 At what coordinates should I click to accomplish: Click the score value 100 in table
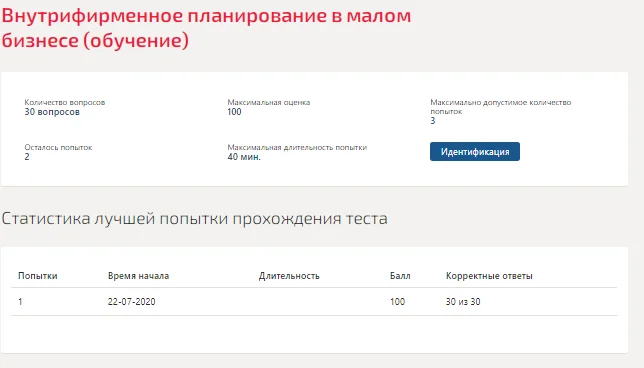point(397,302)
